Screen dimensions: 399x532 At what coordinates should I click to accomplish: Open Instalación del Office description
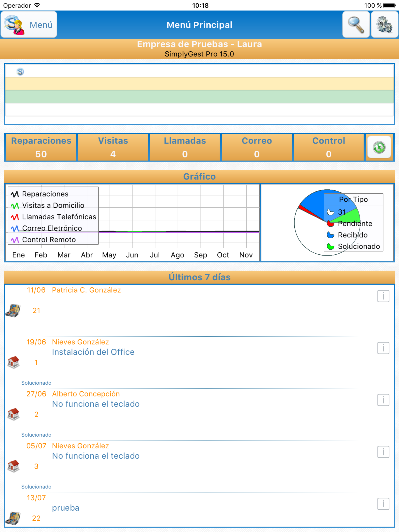click(93, 352)
